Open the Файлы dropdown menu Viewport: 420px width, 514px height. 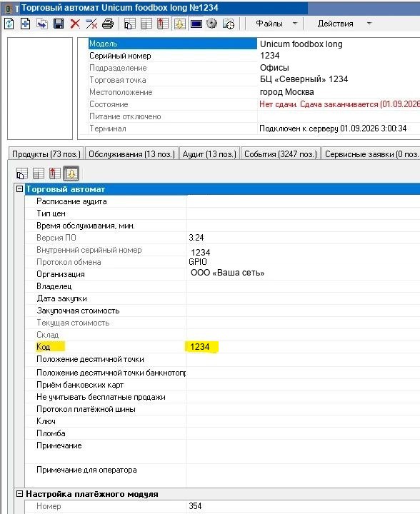point(277,24)
